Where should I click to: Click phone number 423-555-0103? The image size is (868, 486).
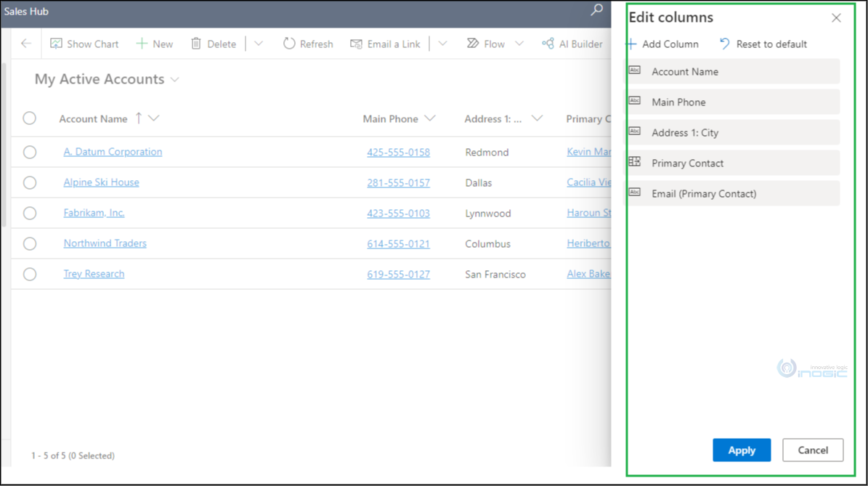coord(399,213)
